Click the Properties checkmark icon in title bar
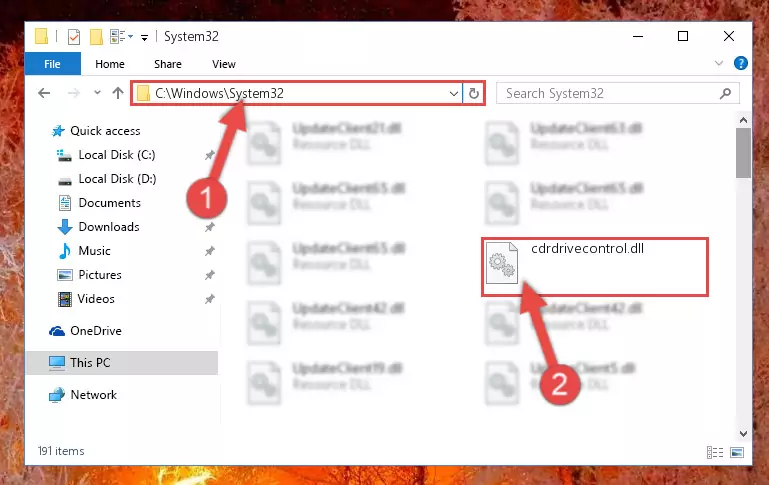Image resolution: width=769 pixels, height=485 pixels. coord(74,37)
